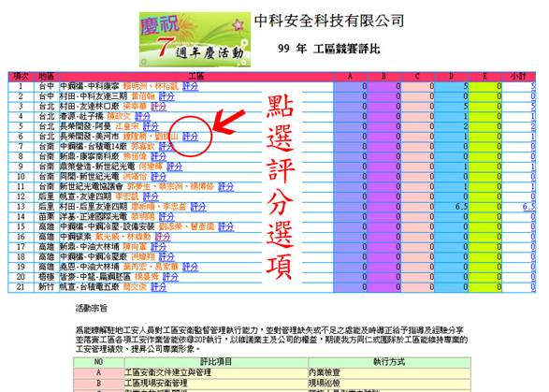Open the 6.5 subtotal link in row 13
Viewport: 549px width, 392px height.
528,207
